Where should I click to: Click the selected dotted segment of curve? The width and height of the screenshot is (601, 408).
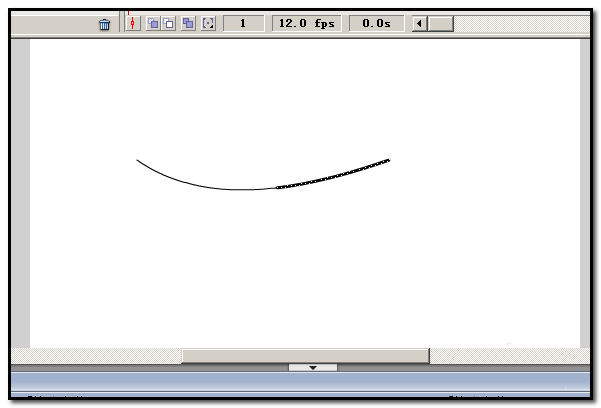pyautogui.click(x=333, y=176)
